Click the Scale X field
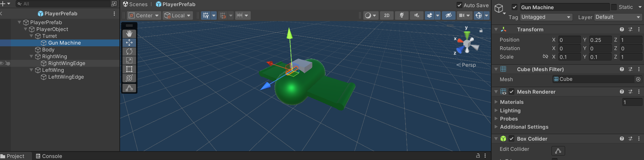The height and width of the screenshot is (160, 644). tap(569, 57)
